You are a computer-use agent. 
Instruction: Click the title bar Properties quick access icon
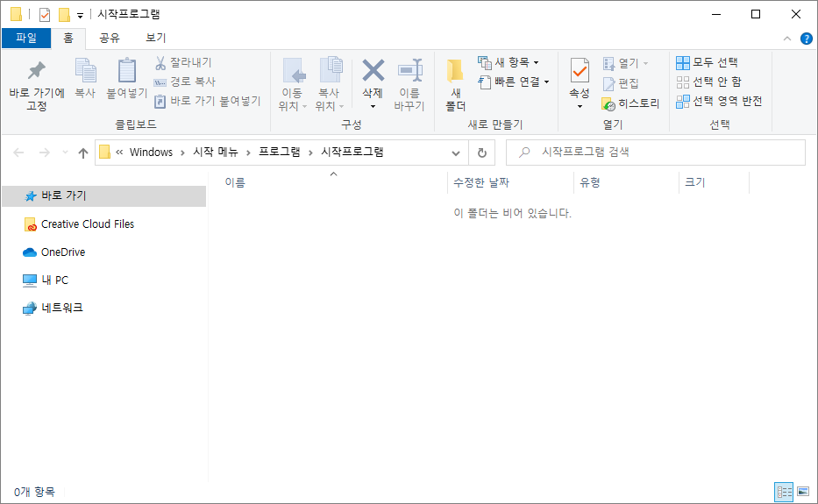pyautogui.click(x=45, y=15)
